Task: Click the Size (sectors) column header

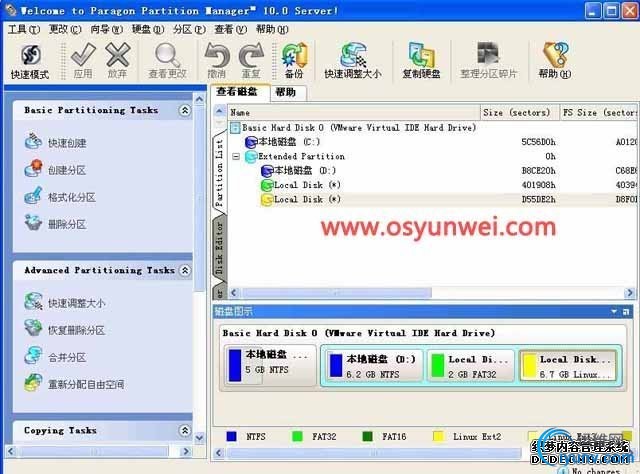Action: 519,112
